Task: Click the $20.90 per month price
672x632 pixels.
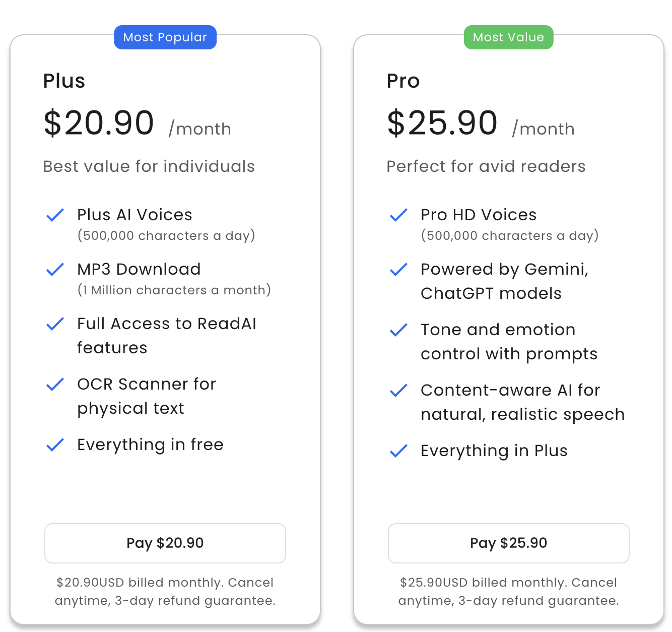Action: pos(99,123)
